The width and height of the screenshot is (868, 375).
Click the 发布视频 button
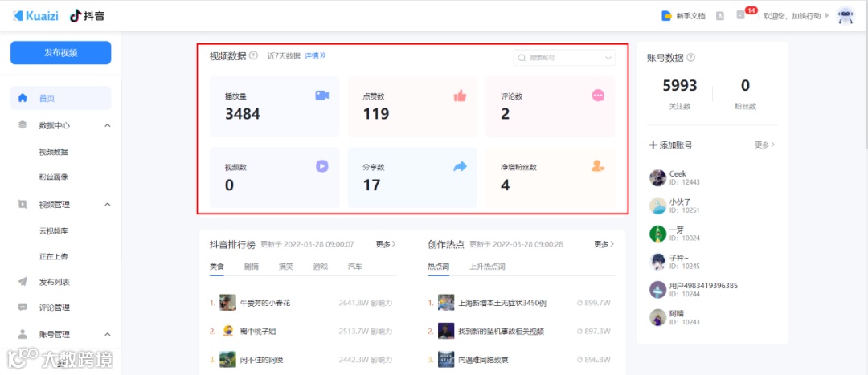pyautogui.click(x=61, y=53)
